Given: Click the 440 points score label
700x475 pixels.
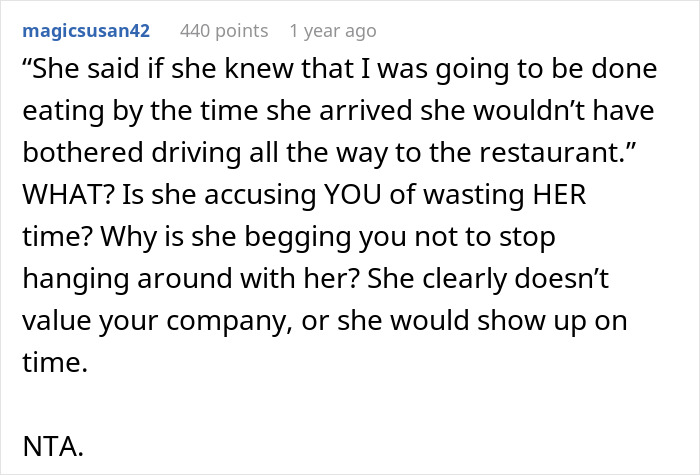Looking at the screenshot, I should tap(224, 31).
